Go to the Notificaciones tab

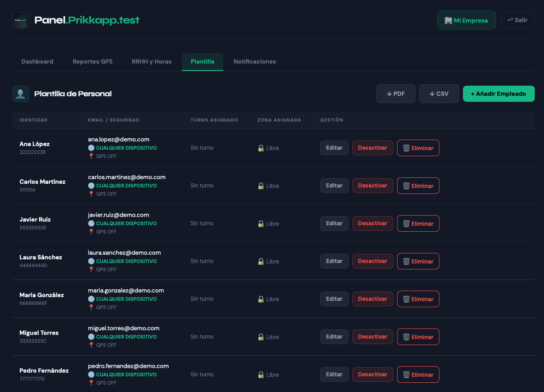point(255,62)
